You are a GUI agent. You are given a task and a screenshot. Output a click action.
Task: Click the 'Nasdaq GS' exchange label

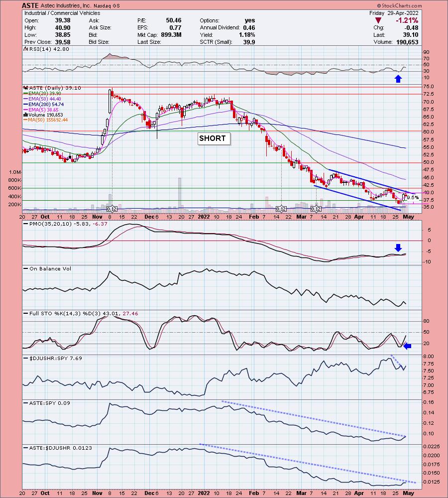pos(107,5)
